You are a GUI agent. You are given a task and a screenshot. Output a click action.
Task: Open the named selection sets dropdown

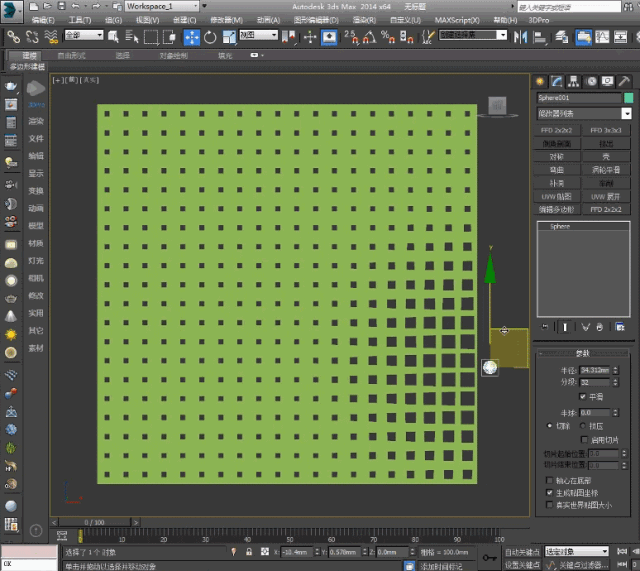click(473, 35)
